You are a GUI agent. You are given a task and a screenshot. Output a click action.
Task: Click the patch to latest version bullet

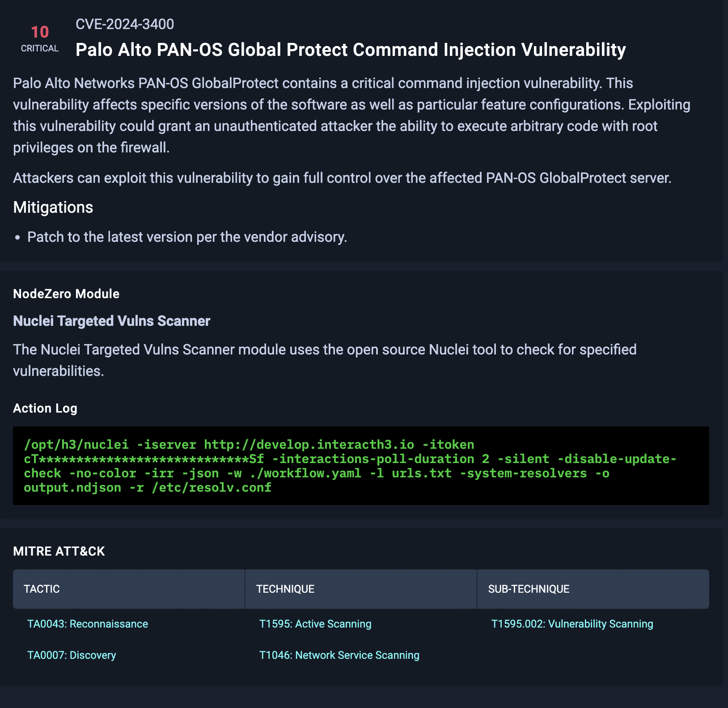pos(187,237)
